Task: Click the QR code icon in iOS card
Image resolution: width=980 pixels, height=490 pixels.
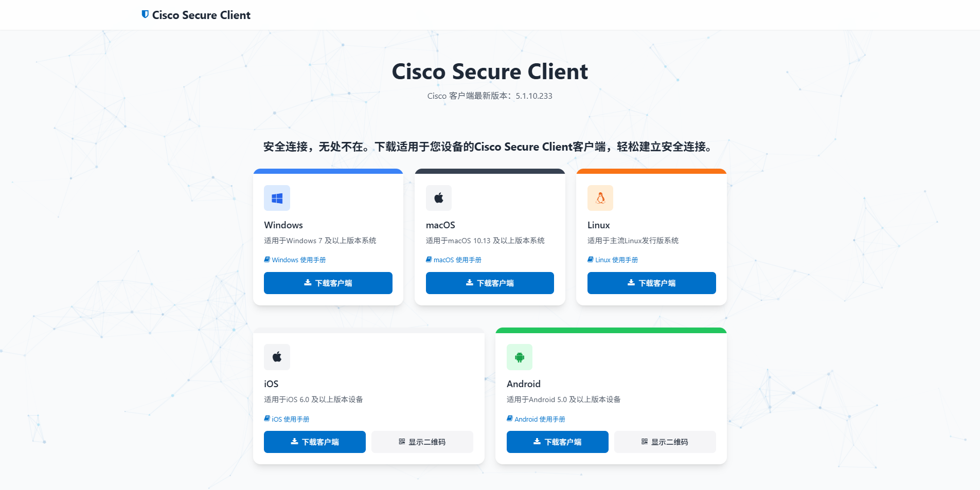Action: [402, 442]
